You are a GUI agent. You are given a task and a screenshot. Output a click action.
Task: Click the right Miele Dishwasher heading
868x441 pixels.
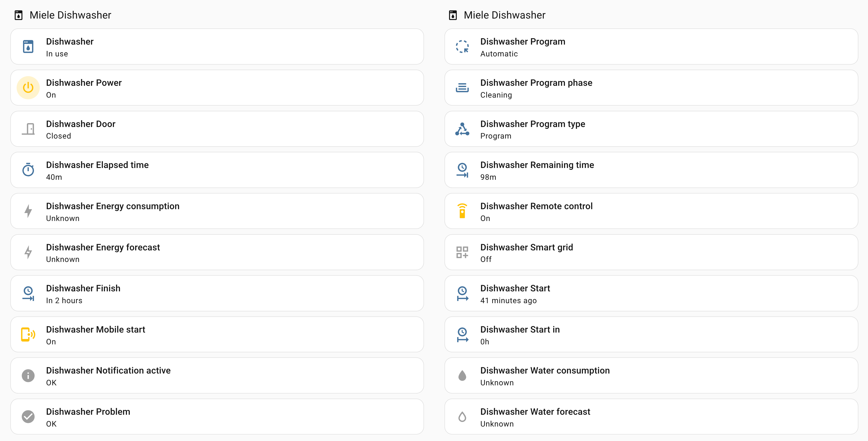point(504,15)
